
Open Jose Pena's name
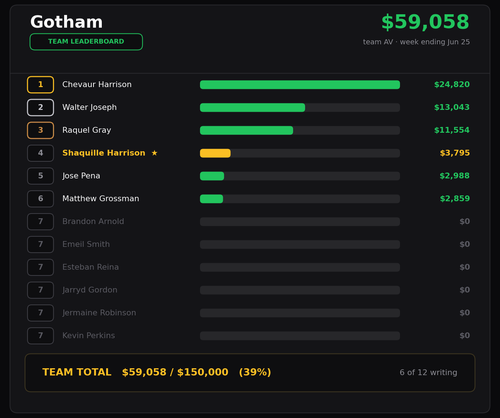81,176
